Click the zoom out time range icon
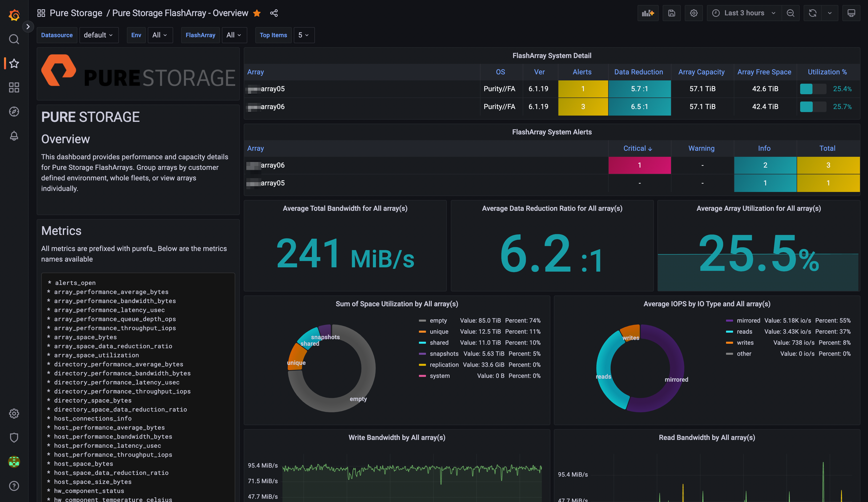The image size is (868, 502). (790, 13)
